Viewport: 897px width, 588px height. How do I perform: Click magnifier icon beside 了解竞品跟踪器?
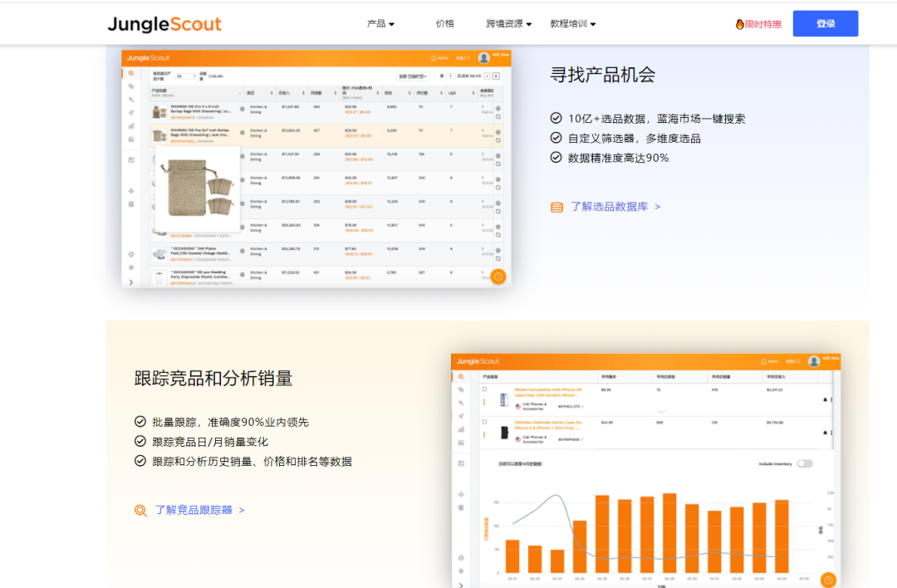coord(140,510)
